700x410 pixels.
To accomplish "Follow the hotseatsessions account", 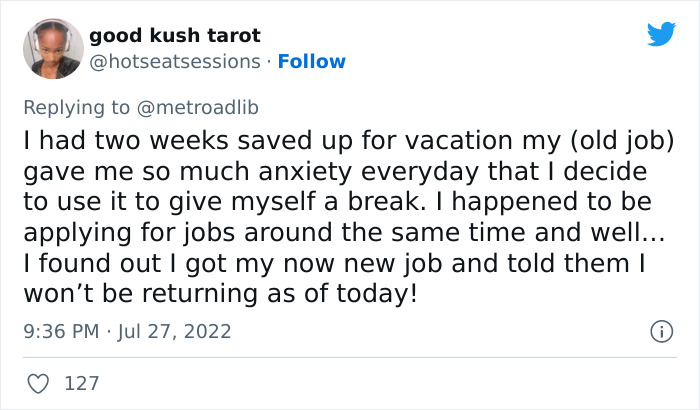I will pos(311,62).
